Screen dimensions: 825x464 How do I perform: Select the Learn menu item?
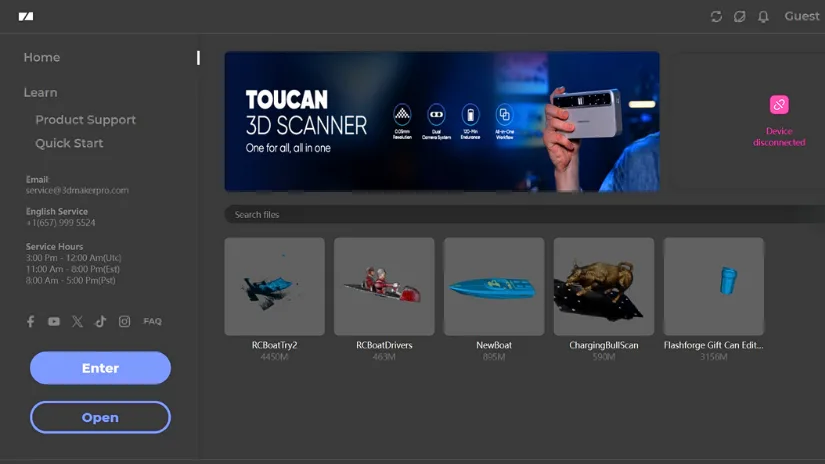(41, 93)
